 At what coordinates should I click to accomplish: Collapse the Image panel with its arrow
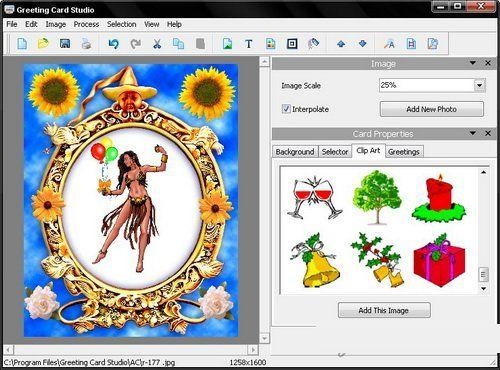(x=473, y=63)
